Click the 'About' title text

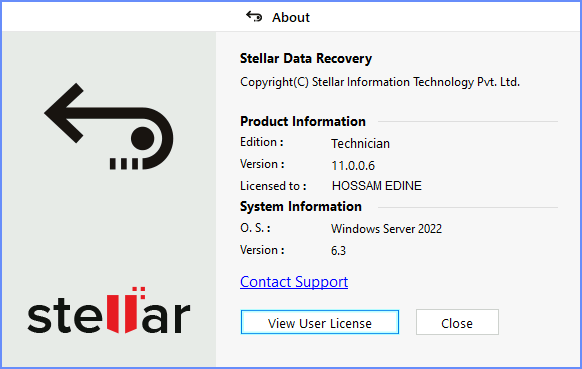pos(291,17)
